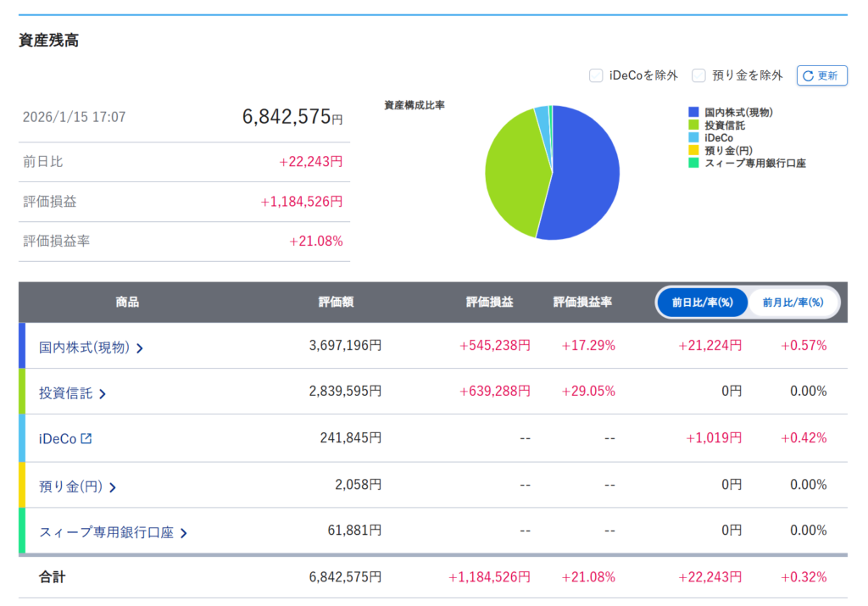Image resolution: width=868 pixels, height=606 pixels.
Task: Click the external link icon beside iDeCo
Action: tap(86, 438)
